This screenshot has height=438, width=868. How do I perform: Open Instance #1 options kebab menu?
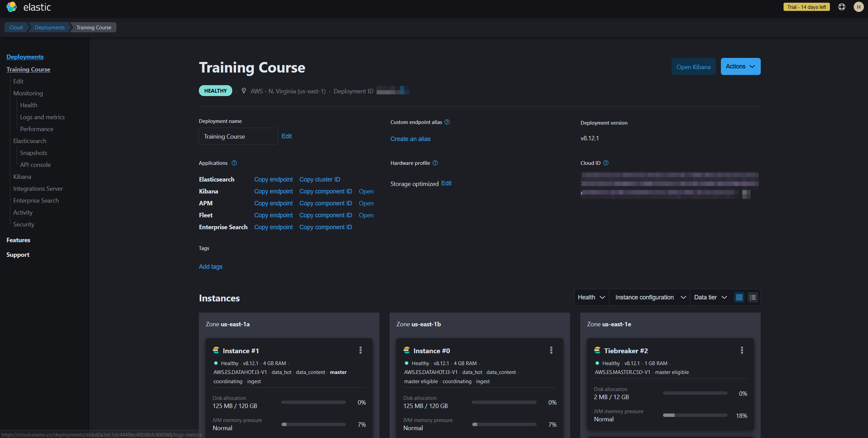coord(361,350)
